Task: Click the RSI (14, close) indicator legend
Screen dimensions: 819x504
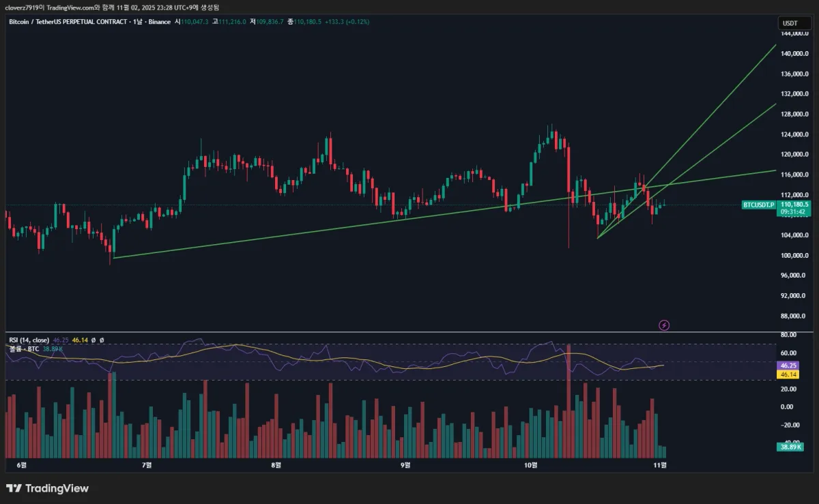Action: point(29,340)
